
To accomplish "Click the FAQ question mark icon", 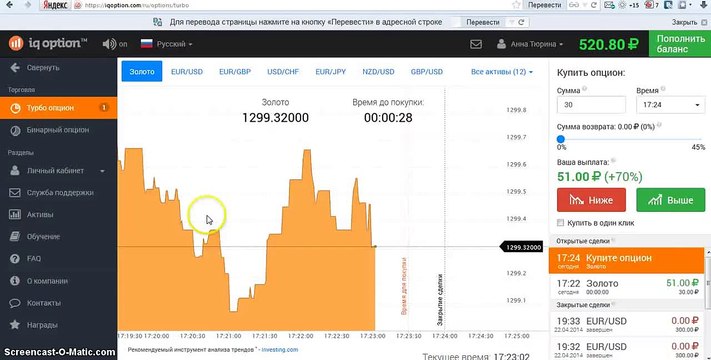I will (15, 258).
